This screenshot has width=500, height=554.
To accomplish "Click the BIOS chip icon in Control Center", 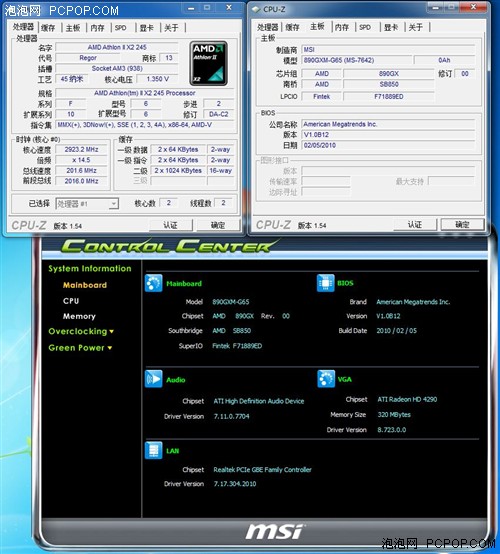I will coord(325,283).
